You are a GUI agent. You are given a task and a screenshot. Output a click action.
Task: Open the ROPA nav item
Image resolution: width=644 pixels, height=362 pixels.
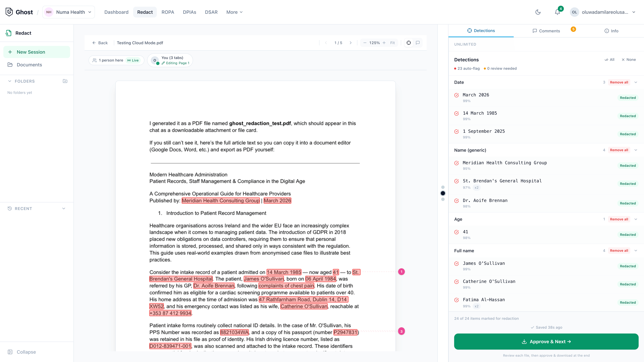point(168,12)
